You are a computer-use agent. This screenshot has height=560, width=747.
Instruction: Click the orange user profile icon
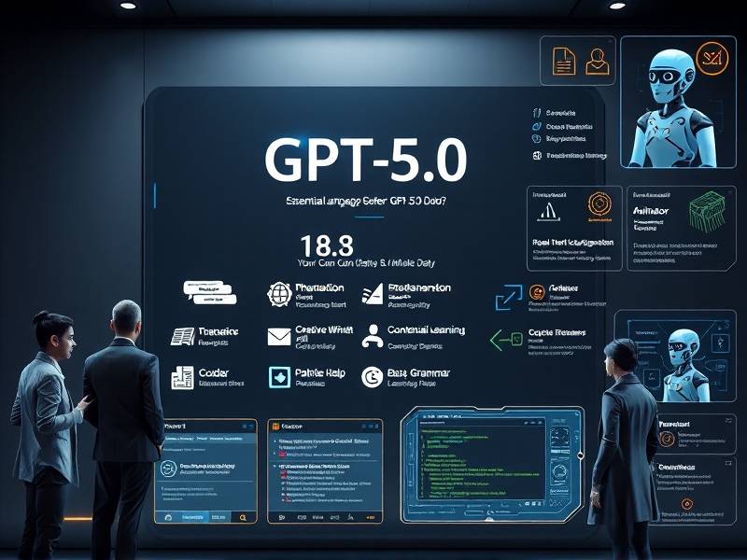point(597,61)
